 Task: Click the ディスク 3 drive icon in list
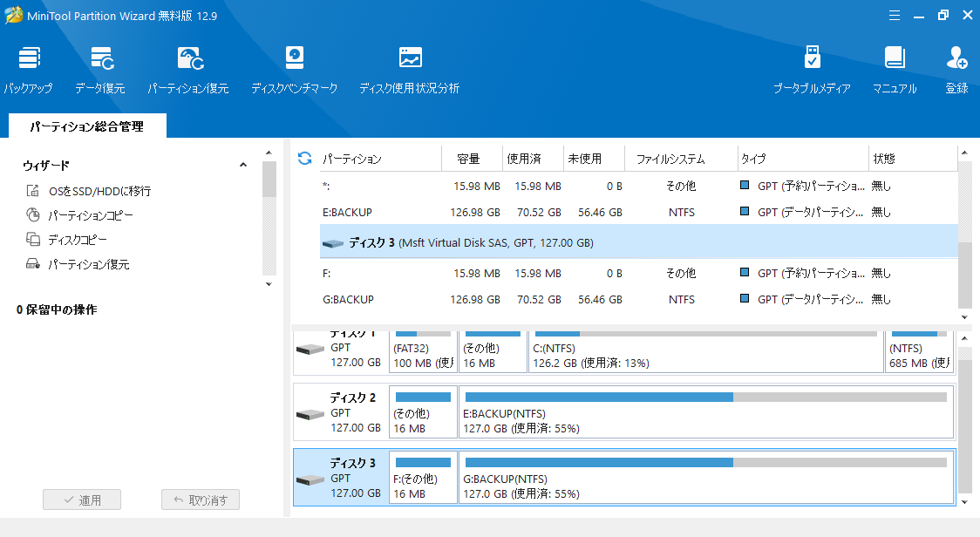tap(333, 243)
